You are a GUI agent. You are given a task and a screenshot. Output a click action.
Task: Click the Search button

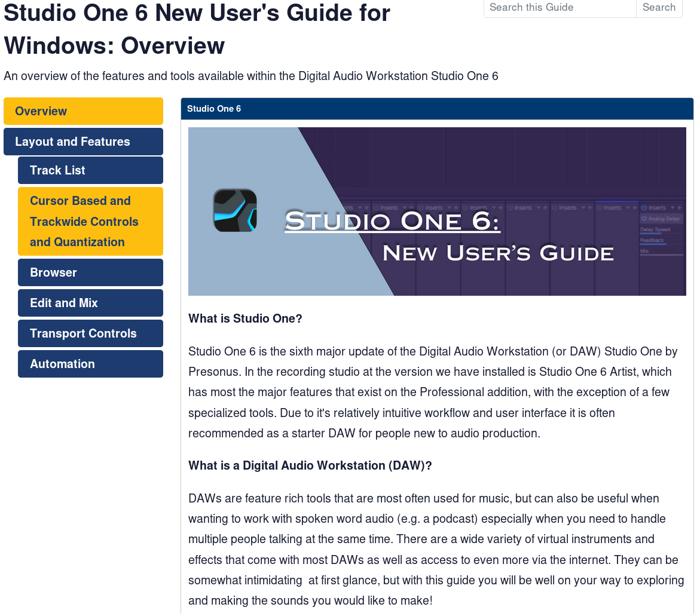coord(659,8)
